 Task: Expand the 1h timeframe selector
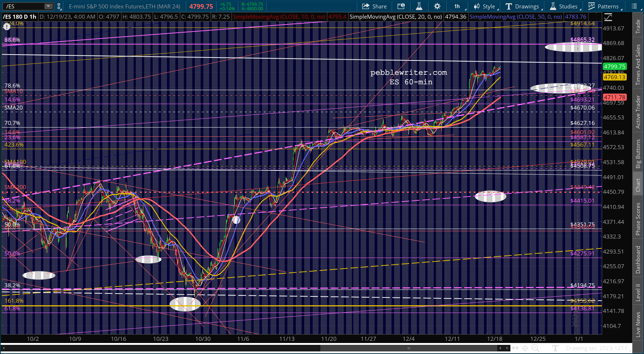pos(459,6)
